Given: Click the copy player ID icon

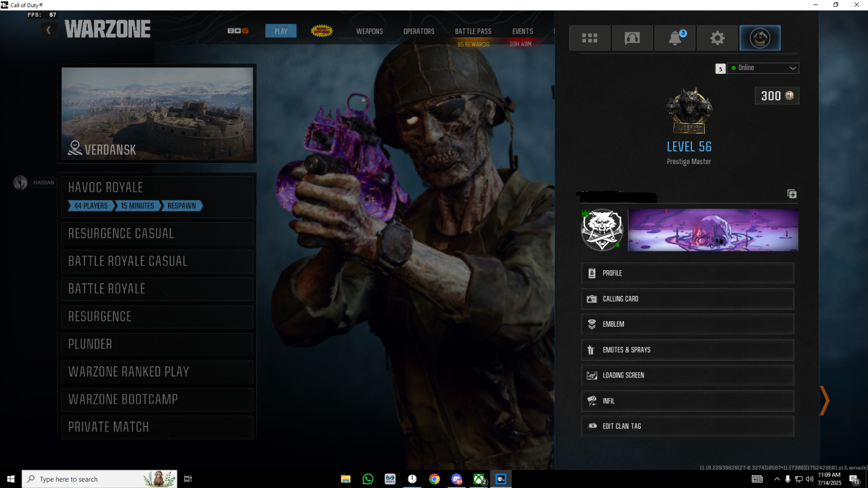Looking at the screenshot, I should click(791, 194).
